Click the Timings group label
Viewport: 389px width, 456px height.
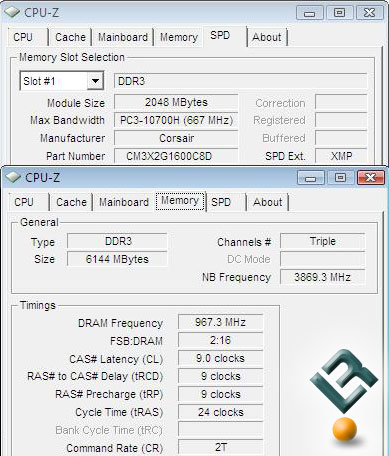(38, 305)
